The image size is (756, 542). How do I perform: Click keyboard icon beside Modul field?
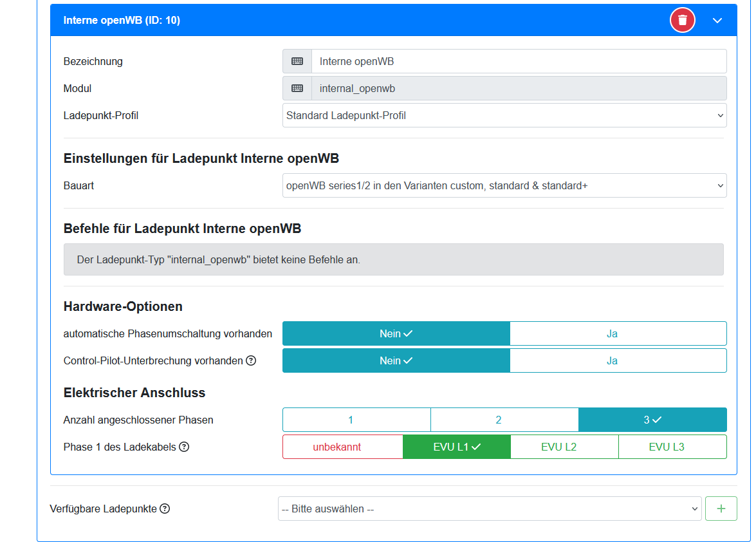coord(297,88)
